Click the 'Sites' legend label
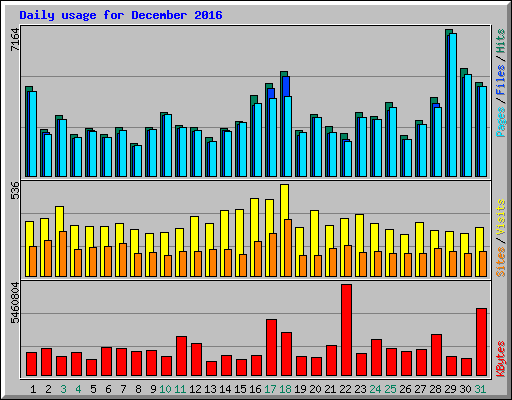512x400 pixels. [501, 262]
